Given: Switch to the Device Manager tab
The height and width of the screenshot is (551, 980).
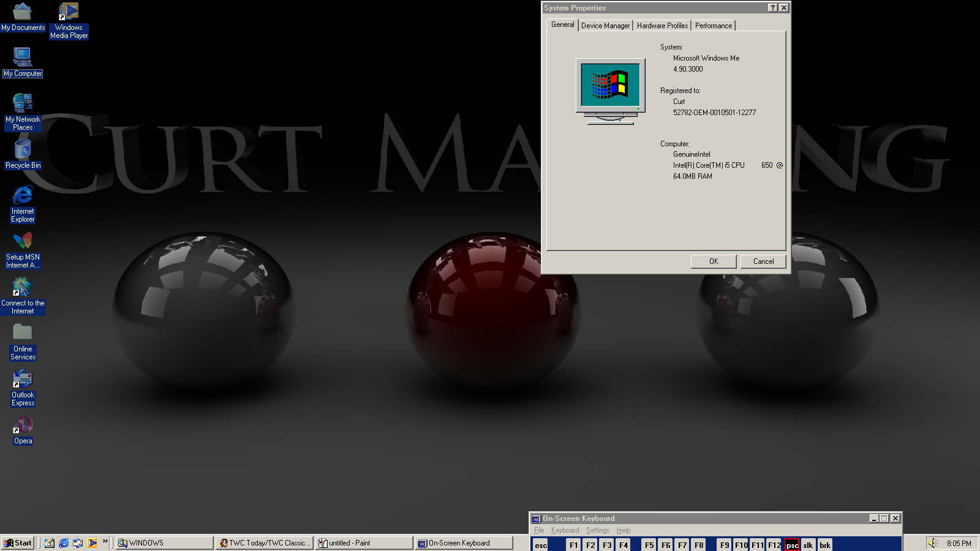Looking at the screenshot, I should [x=605, y=26].
